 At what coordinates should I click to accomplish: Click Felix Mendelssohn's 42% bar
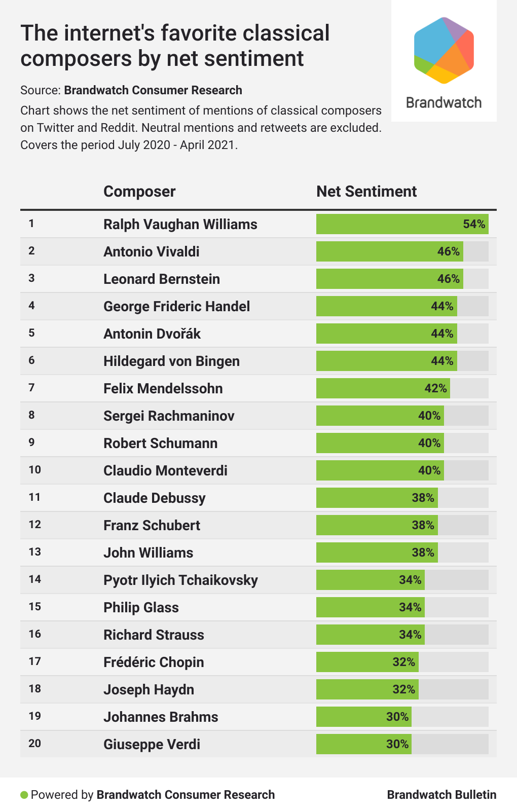[x=383, y=388]
